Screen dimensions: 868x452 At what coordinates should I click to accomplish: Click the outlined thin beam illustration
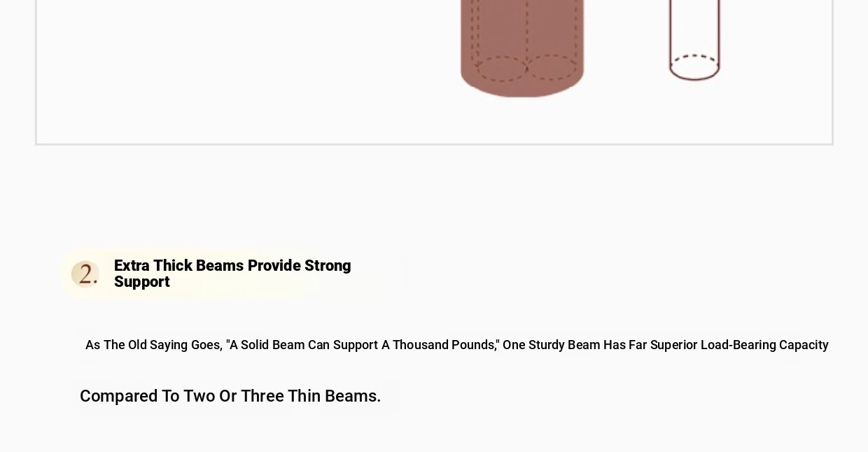pyautogui.click(x=694, y=40)
